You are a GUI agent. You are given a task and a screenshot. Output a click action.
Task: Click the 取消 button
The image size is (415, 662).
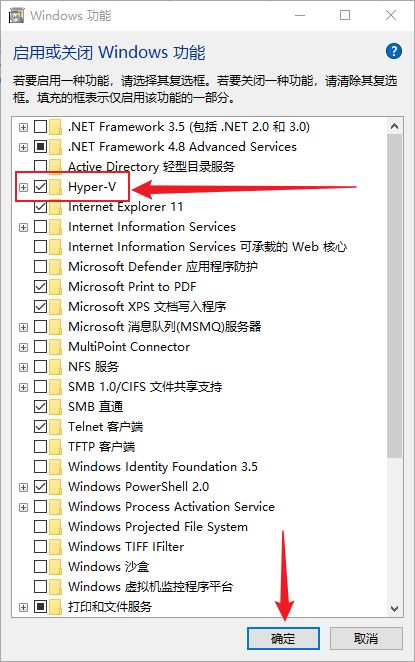[366, 638]
